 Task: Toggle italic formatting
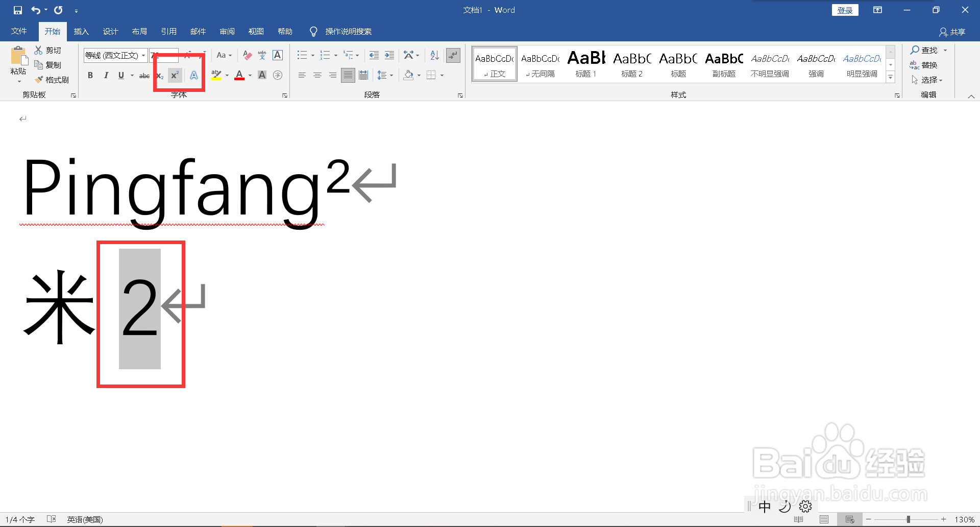106,75
